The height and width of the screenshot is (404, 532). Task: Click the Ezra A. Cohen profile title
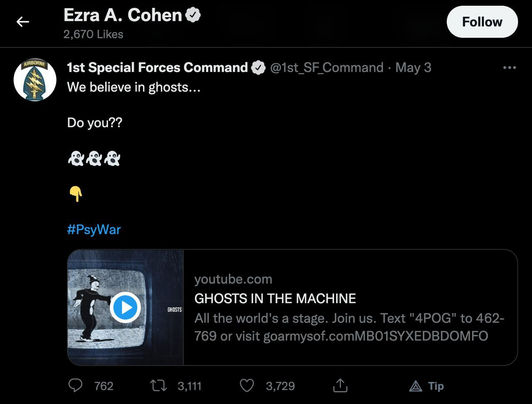123,15
